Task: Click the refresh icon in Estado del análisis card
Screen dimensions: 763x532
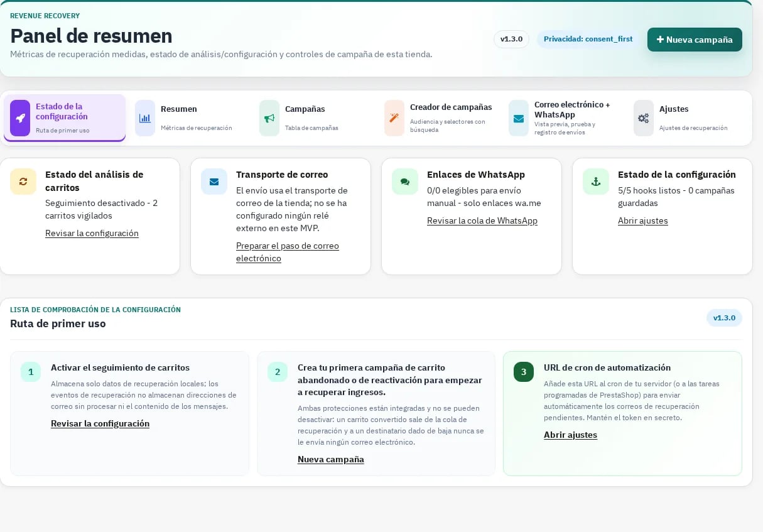Action: 23,182
